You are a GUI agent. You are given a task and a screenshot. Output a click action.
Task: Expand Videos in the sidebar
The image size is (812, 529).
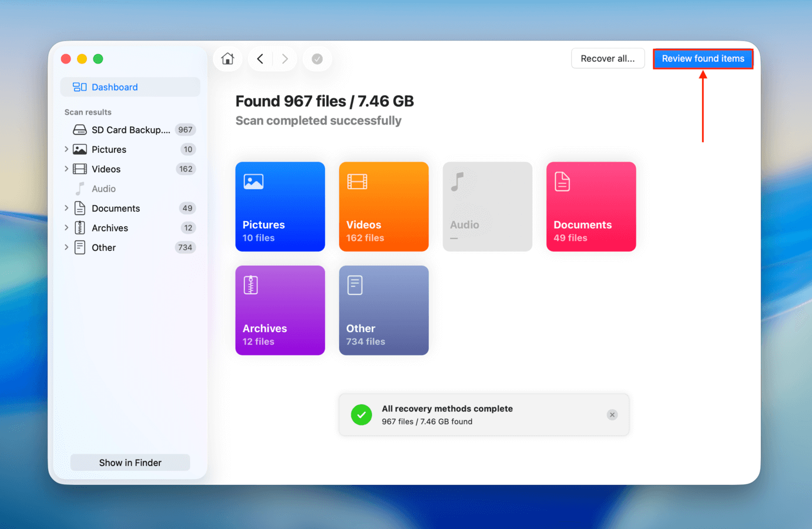pos(66,169)
